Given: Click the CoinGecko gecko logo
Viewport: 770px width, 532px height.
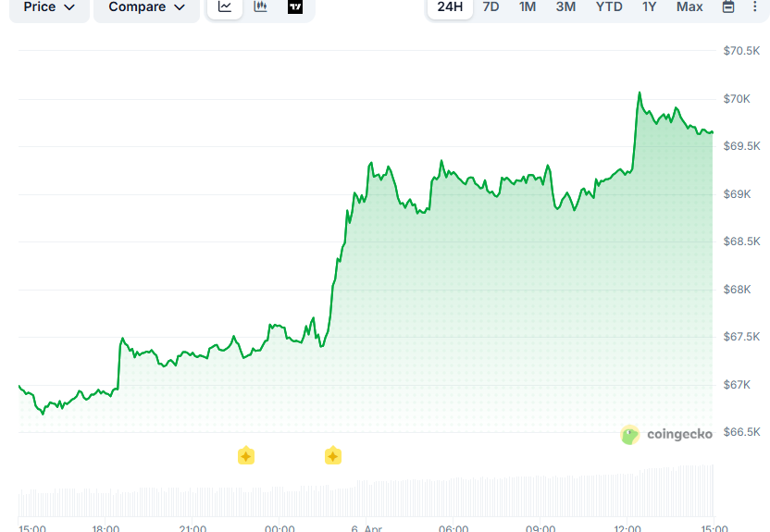Looking at the screenshot, I should pos(630,435).
